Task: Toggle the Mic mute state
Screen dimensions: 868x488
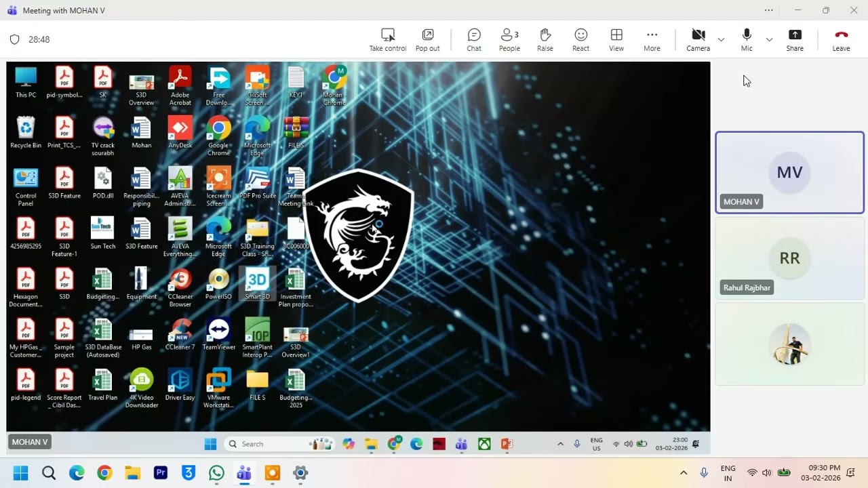Action: (x=747, y=39)
